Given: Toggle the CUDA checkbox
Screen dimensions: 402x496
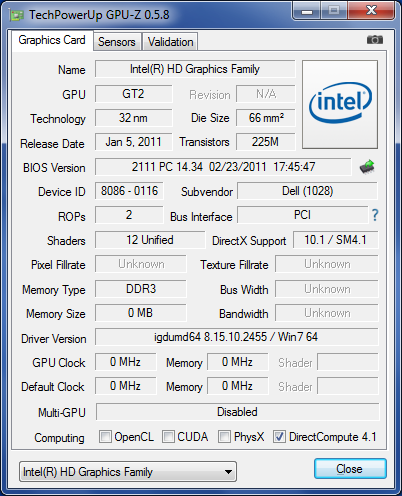Looking at the screenshot, I should (x=168, y=437).
